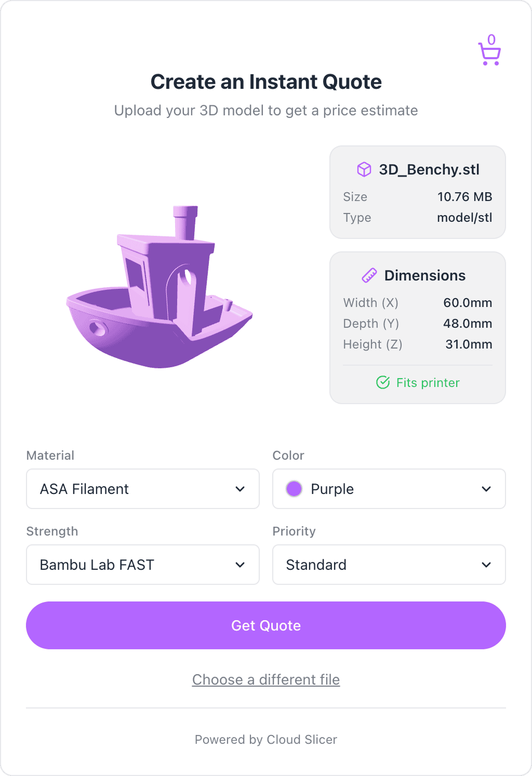Expand the Bambu Lab FAST strength dropdown

pyautogui.click(x=142, y=565)
